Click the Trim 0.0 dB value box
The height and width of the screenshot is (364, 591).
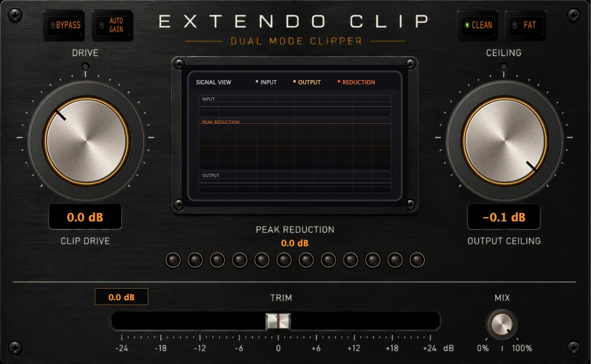tap(121, 297)
